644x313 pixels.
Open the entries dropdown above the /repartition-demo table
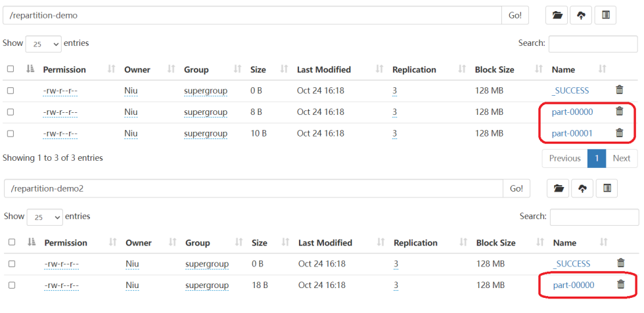[43, 44]
